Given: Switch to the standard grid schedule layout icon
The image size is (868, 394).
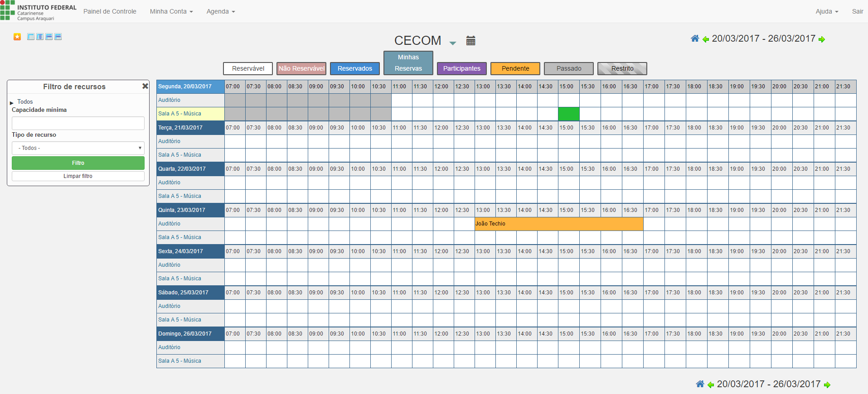Looking at the screenshot, I should point(31,37).
